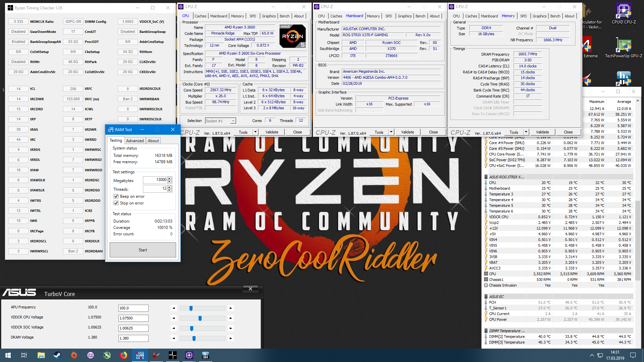
Task: Open Steam from the taskbar
Action: (x=57, y=355)
